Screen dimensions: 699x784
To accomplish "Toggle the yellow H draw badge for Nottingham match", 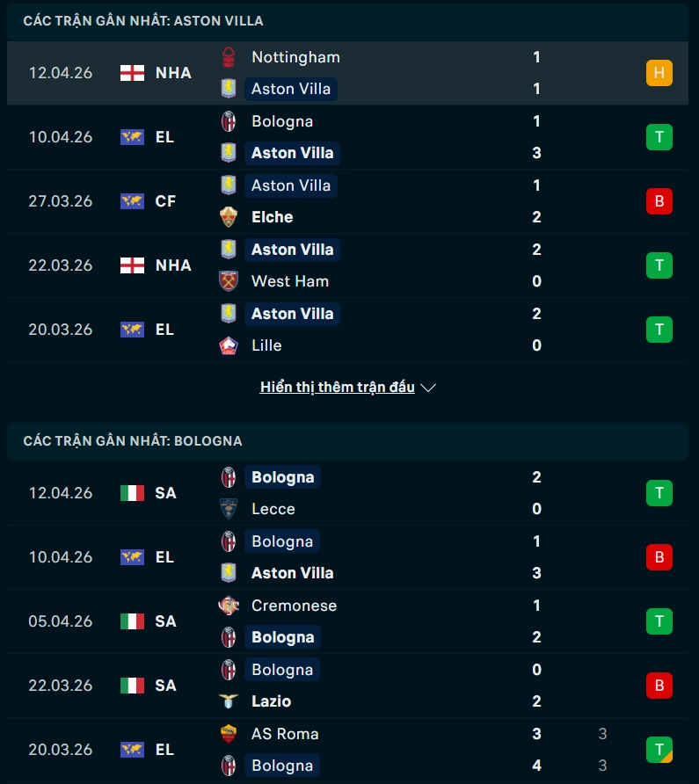I will coord(659,73).
